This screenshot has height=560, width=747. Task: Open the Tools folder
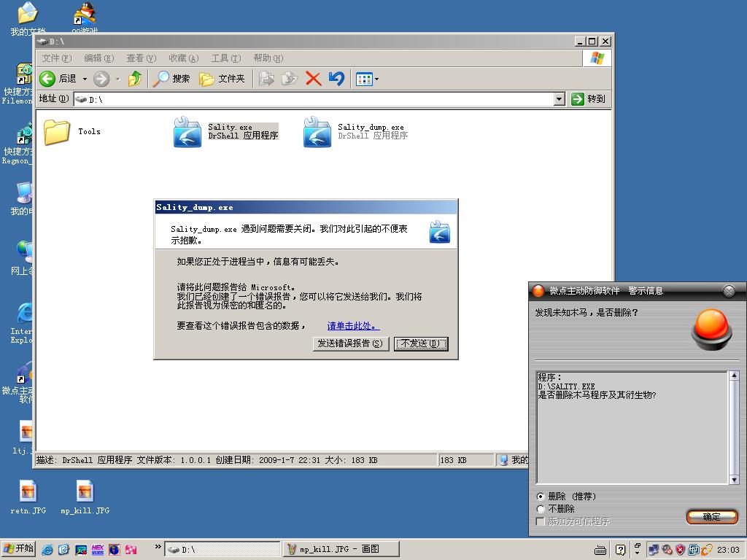[57, 132]
